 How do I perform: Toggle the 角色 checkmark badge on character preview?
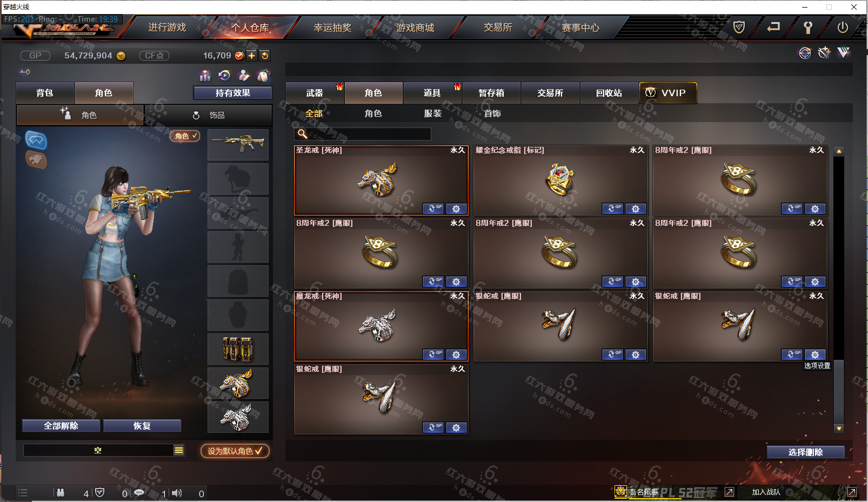tap(185, 136)
